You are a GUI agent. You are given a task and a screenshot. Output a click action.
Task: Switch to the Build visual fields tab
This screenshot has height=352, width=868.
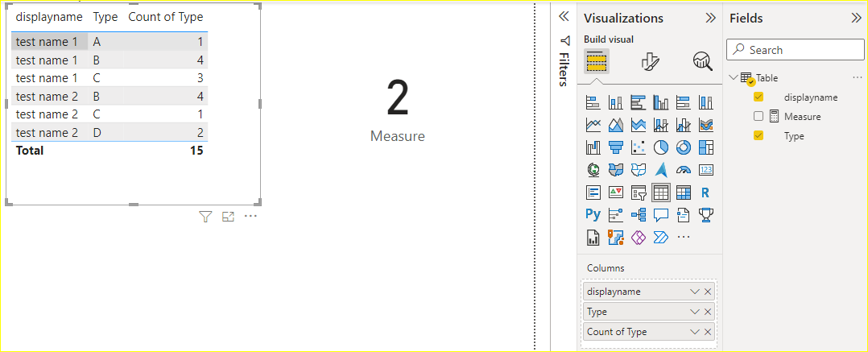click(597, 61)
